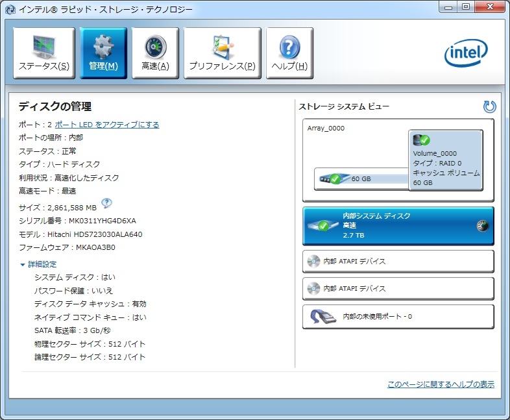The width and height of the screenshot is (510, 420).
Task: Click the second ATAPI disc icon
Action: tap(313, 289)
